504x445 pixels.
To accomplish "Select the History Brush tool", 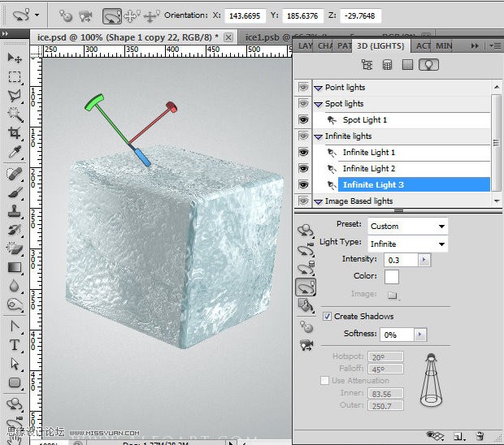I will tap(15, 230).
